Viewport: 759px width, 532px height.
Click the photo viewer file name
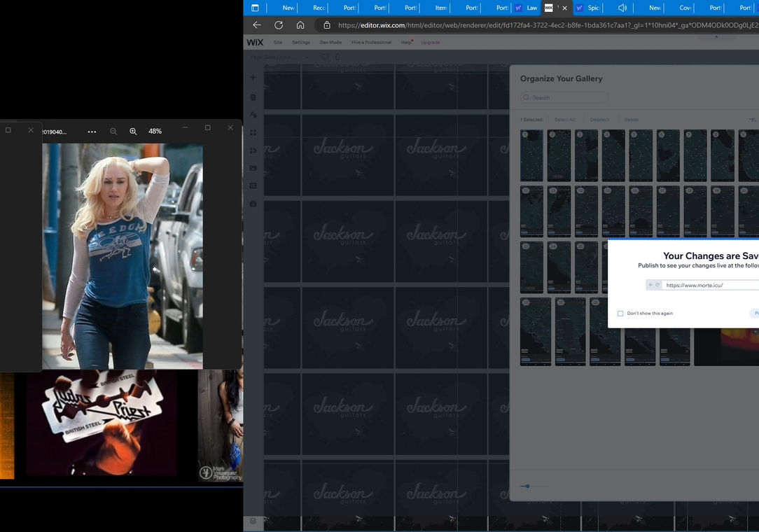(54, 132)
